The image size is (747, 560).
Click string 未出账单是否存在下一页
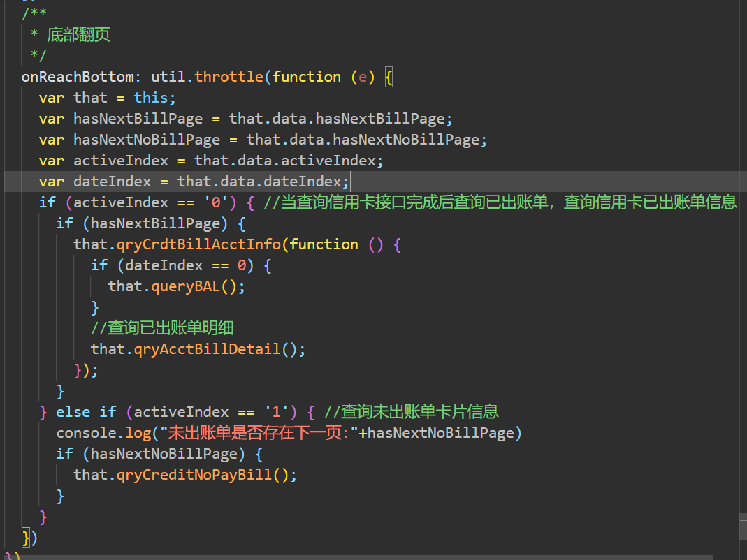click(259, 433)
